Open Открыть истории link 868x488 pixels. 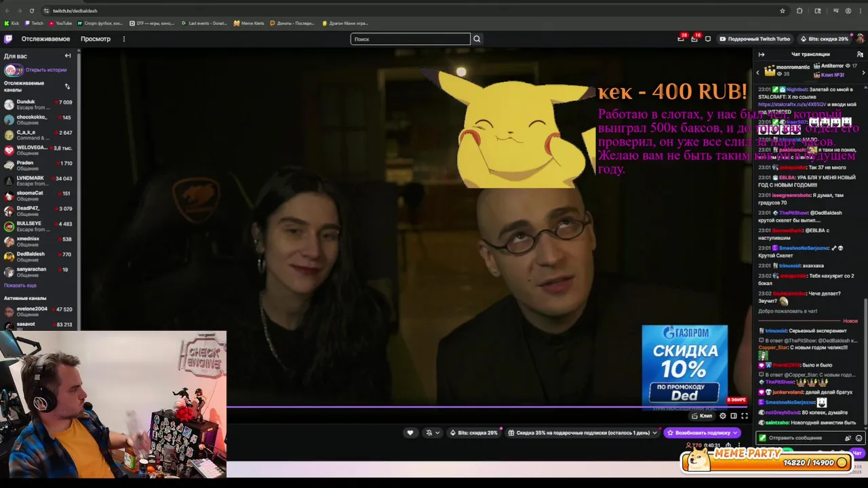coord(46,70)
